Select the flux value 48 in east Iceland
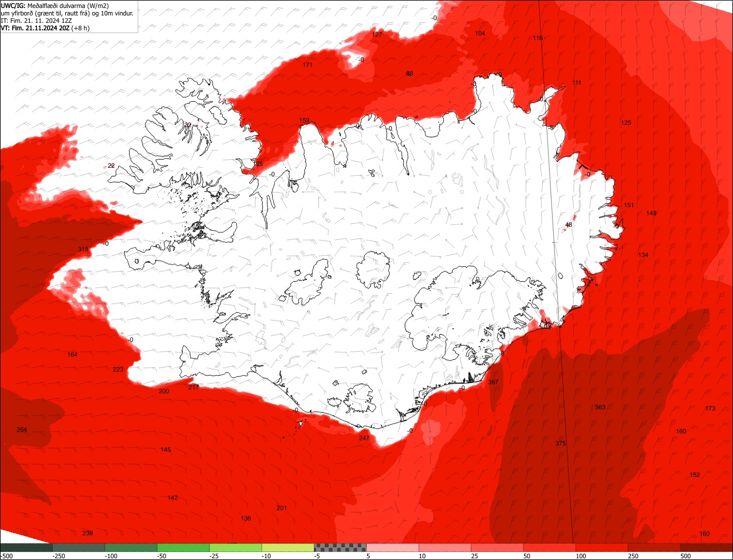 (x=569, y=224)
